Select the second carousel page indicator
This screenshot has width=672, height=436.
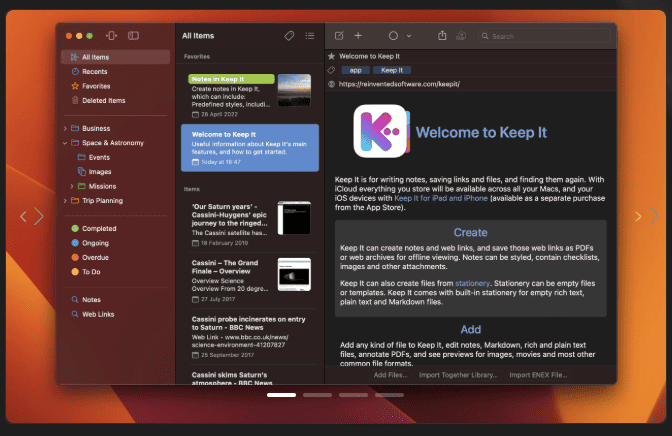tap(318, 395)
